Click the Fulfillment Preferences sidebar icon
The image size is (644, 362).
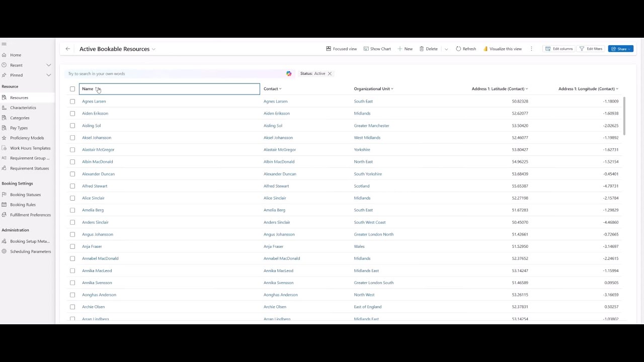coord(4,215)
